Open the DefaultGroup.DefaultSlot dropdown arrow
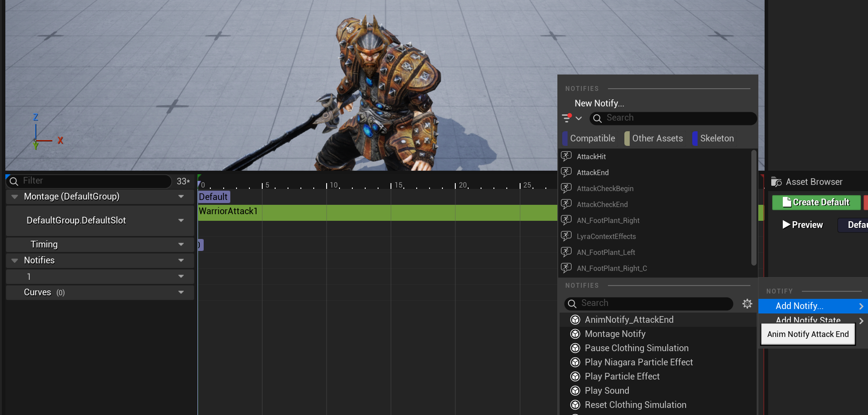868x415 pixels. 181,220
